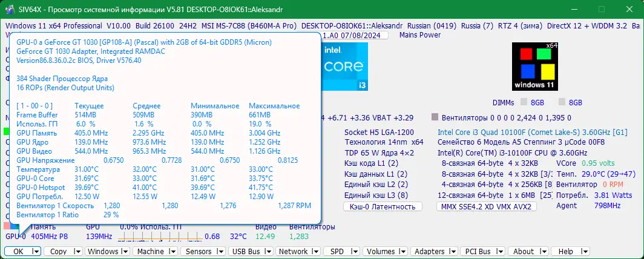Click the TDP 65 W Ядра 4×2 text

[379, 153]
